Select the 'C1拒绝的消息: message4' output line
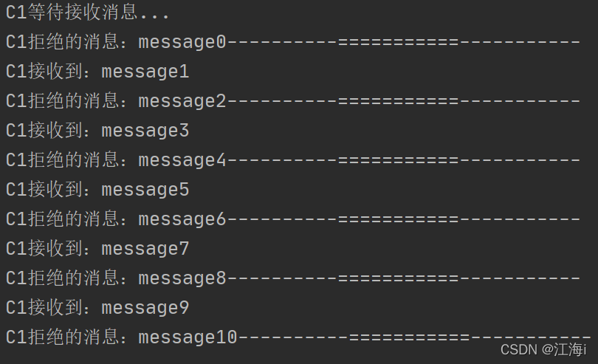The width and height of the screenshot is (598, 364). point(293,160)
